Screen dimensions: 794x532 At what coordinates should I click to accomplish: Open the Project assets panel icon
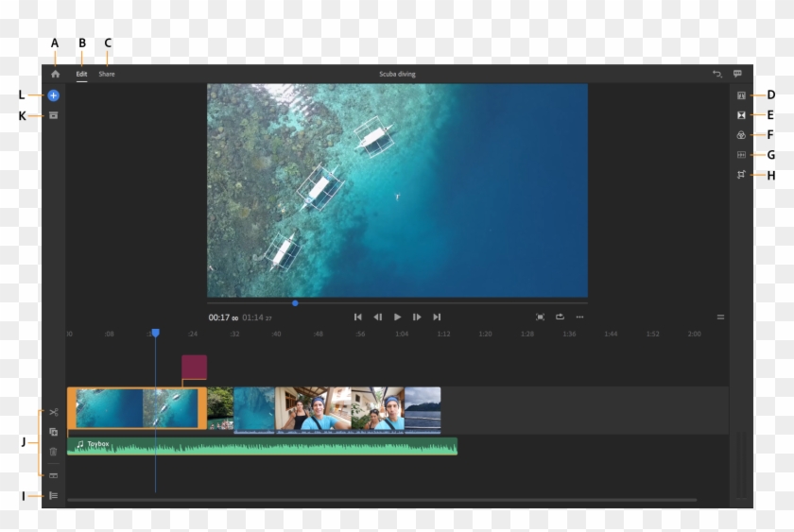(53, 115)
